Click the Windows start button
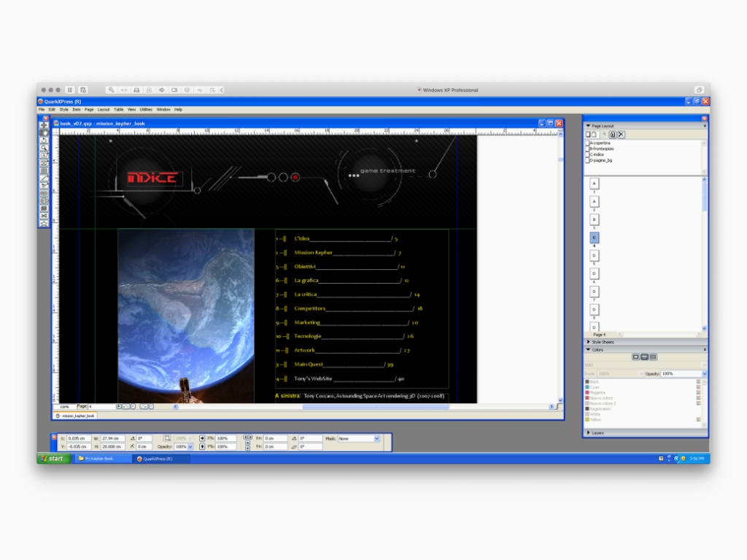747x560 pixels. pyautogui.click(x=54, y=459)
